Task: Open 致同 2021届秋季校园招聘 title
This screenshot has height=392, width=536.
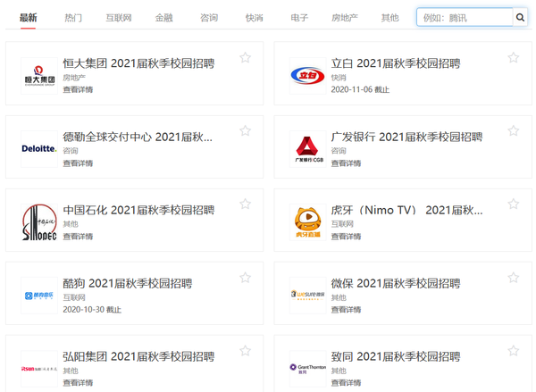Action: point(396,357)
